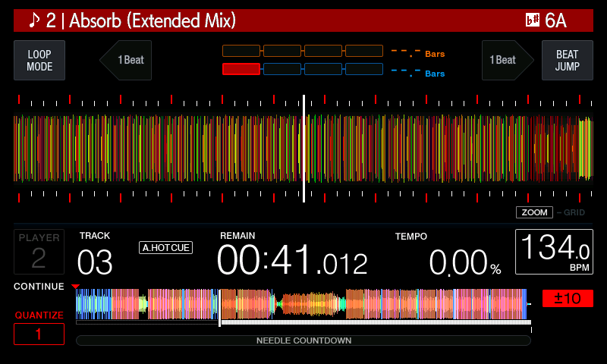Click the red cue marker triangle above overview waveform

75,286
